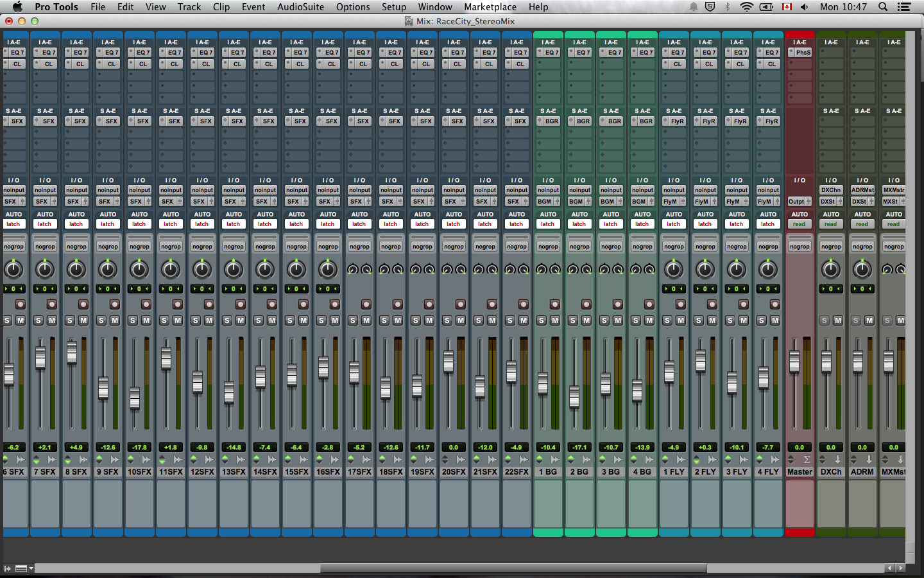Screen dimensions: 924x578
Task: Open the Track menu
Action: click(x=189, y=7)
